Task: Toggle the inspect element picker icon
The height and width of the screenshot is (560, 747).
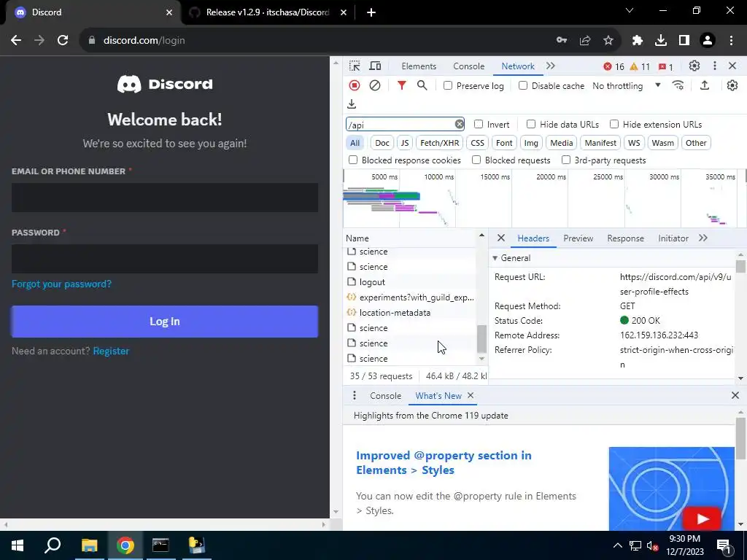Action: click(x=355, y=66)
